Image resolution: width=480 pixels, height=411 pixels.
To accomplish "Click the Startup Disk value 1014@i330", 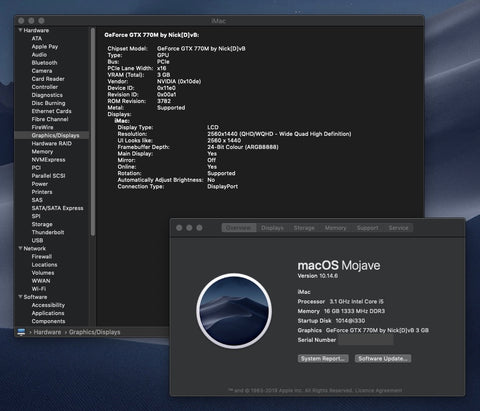I will point(350,321).
